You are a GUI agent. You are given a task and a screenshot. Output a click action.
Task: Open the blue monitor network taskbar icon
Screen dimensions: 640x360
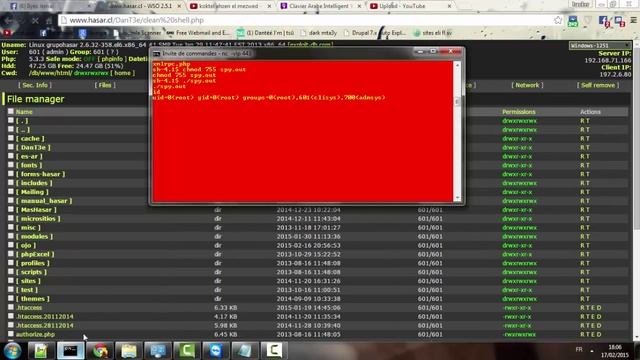(x=158, y=351)
